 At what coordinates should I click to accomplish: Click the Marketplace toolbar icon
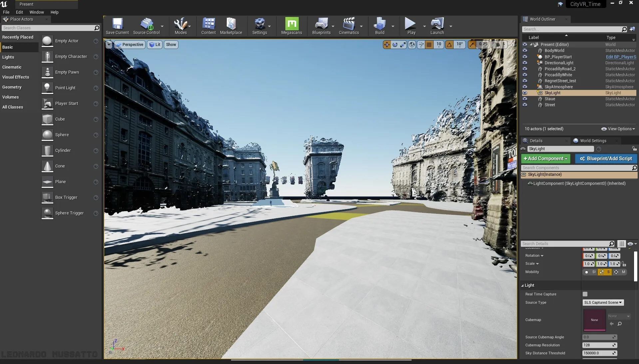(231, 26)
